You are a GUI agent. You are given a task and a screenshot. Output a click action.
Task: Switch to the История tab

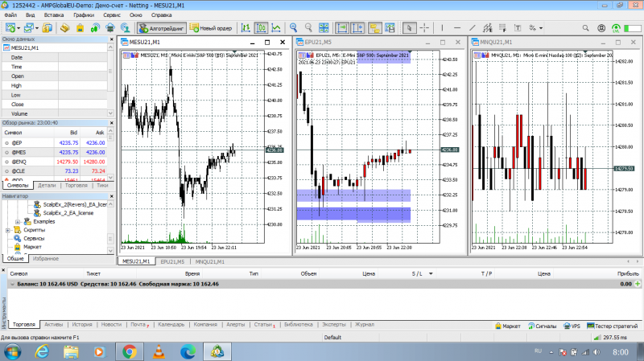click(82, 325)
